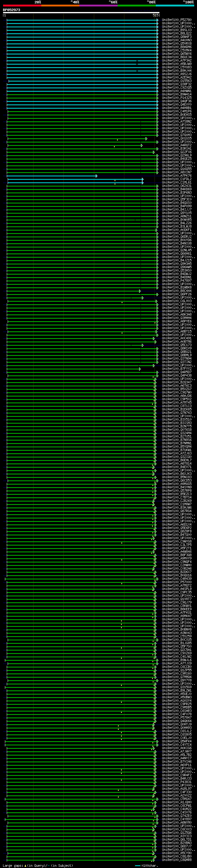Click the white query sequence bar
The height and width of the screenshot is (868, 197).
[81, 13]
